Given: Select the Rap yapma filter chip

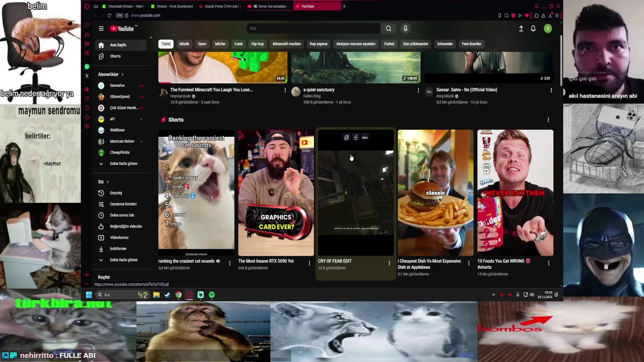Looking at the screenshot, I should click(318, 44).
